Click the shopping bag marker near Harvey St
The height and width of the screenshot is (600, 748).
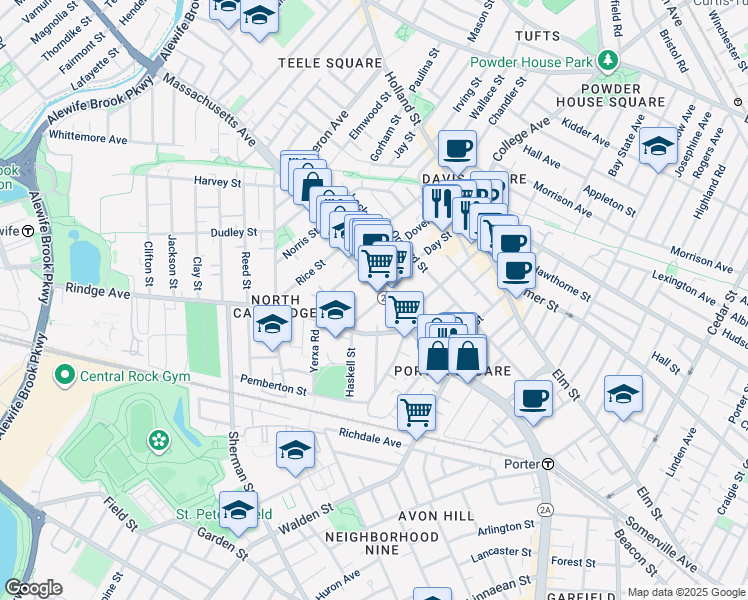coord(312,187)
